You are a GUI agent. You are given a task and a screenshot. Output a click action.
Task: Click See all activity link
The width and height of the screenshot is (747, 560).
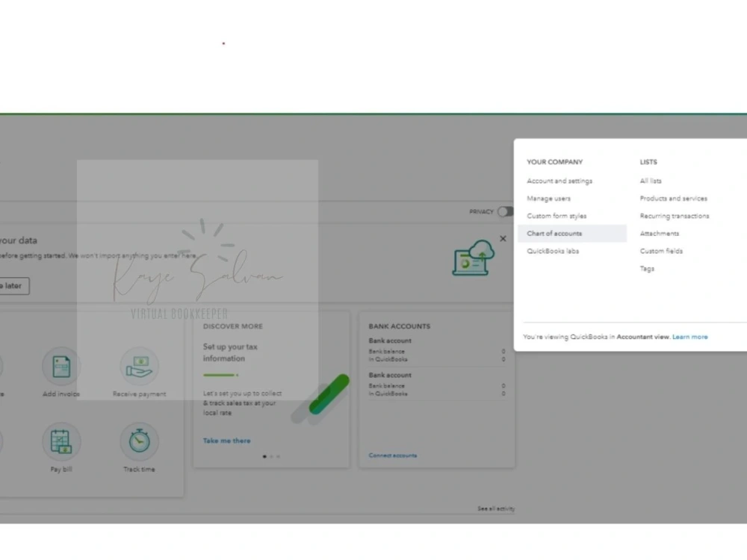click(x=496, y=508)
